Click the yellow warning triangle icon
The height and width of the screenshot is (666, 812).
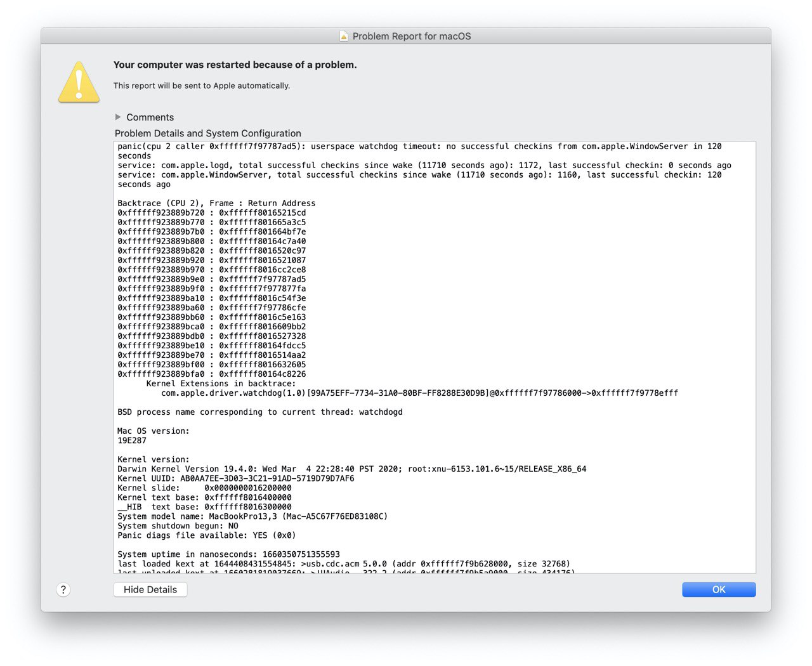click(x=79, y=82)
